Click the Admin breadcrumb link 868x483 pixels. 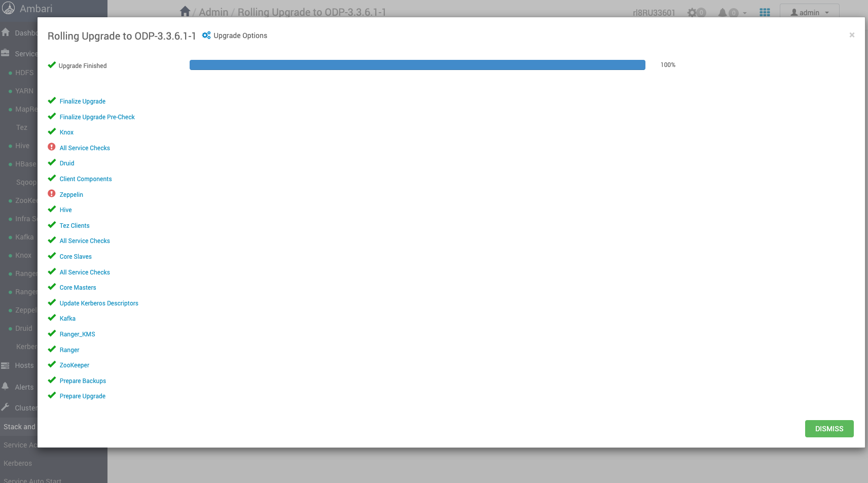click(x=213, y=12)
